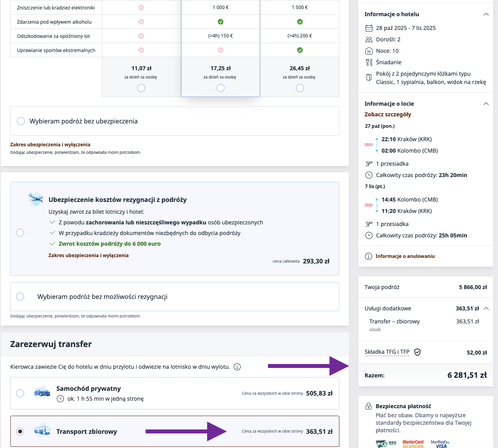
Task: Click the shield icon next to Składka TFG i TFP
Action: (417, 352)
